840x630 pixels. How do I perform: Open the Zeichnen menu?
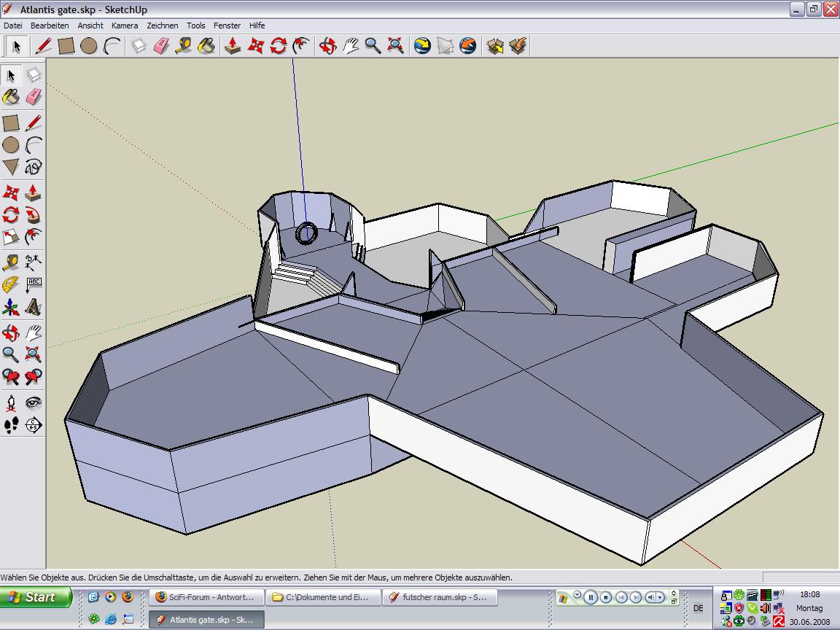(162, 26)
